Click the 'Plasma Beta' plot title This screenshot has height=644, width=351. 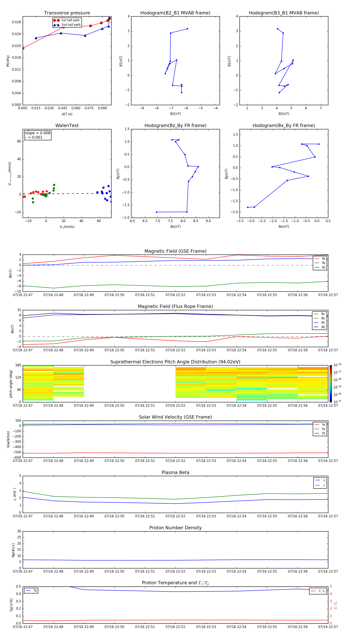175,473
